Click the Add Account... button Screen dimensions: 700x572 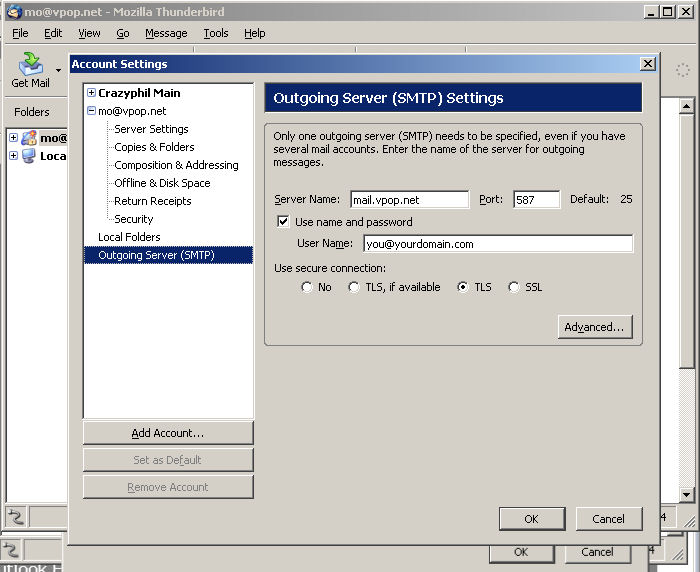pos(168,433)
